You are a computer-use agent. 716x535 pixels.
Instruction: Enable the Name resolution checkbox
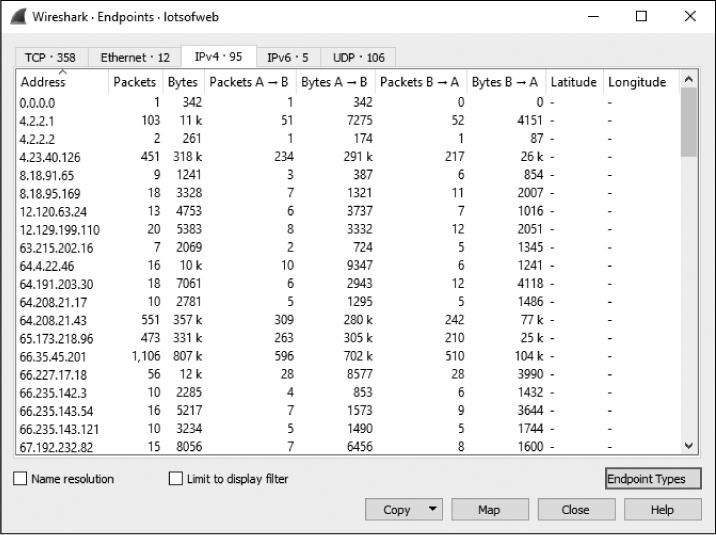click(x=20, y=478)
